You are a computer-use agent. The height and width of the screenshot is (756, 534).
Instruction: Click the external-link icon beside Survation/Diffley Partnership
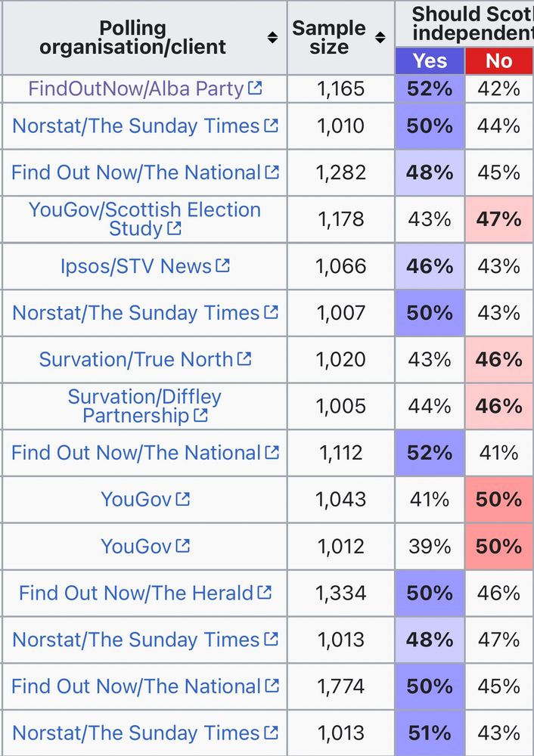click(x=200, y=415)
